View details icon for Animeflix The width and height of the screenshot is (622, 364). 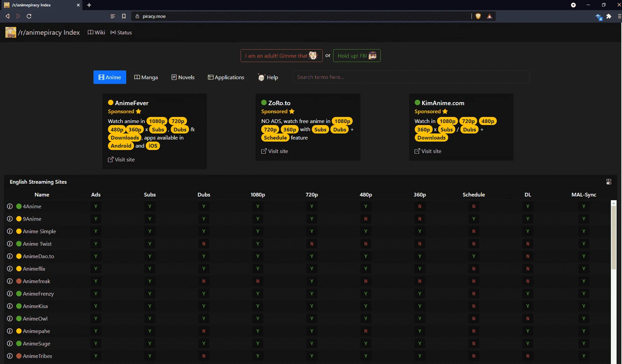coord(10,269)
